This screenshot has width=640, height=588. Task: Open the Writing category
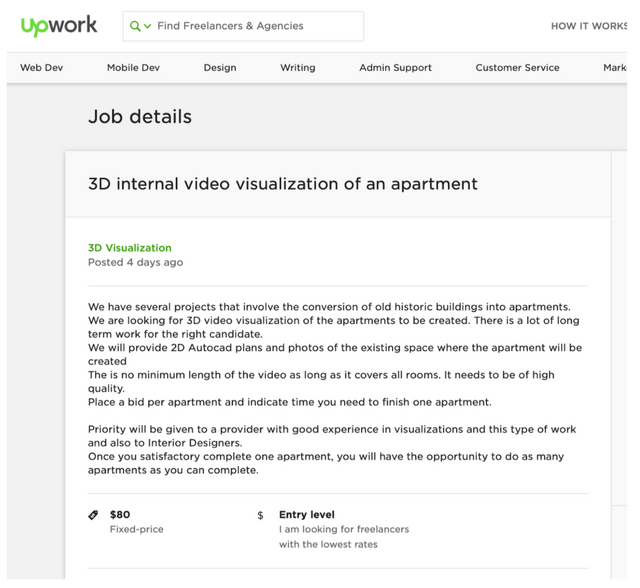tap(297, 68)
